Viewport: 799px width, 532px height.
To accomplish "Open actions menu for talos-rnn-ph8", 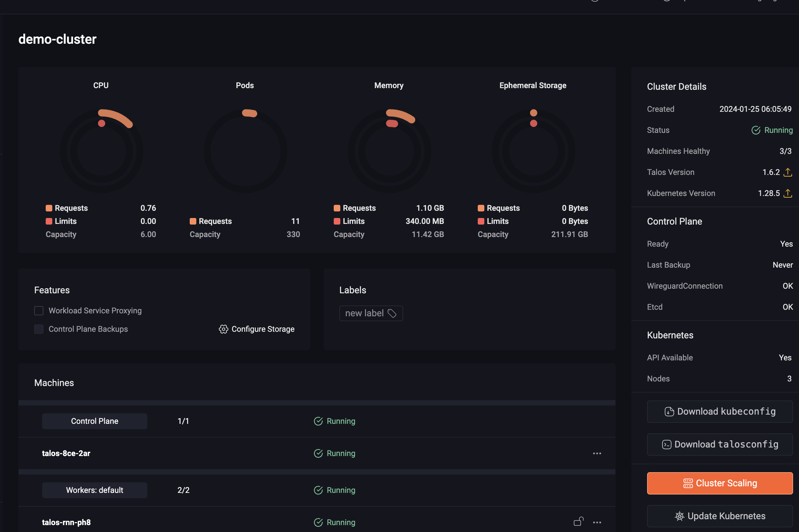I will pos(597,522).
